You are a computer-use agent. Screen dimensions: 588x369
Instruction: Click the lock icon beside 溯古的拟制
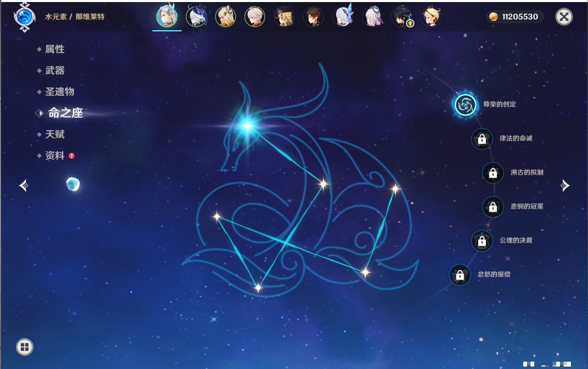(493, 173)
